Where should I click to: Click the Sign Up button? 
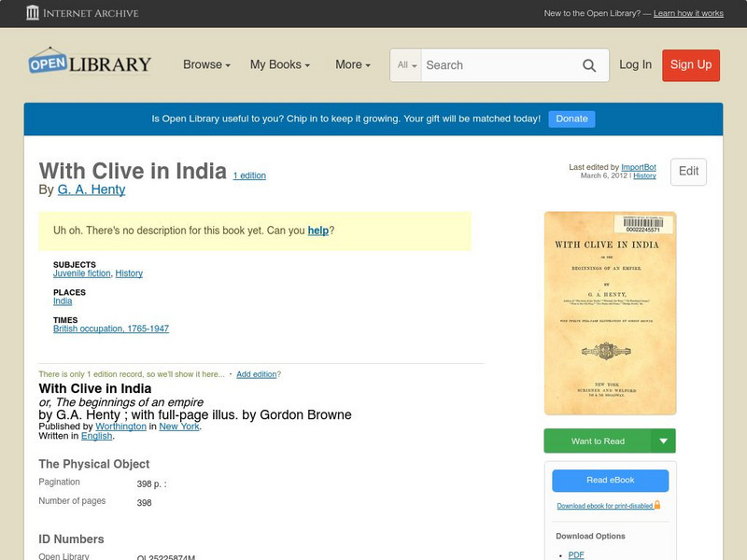click(x=691, y=65)
